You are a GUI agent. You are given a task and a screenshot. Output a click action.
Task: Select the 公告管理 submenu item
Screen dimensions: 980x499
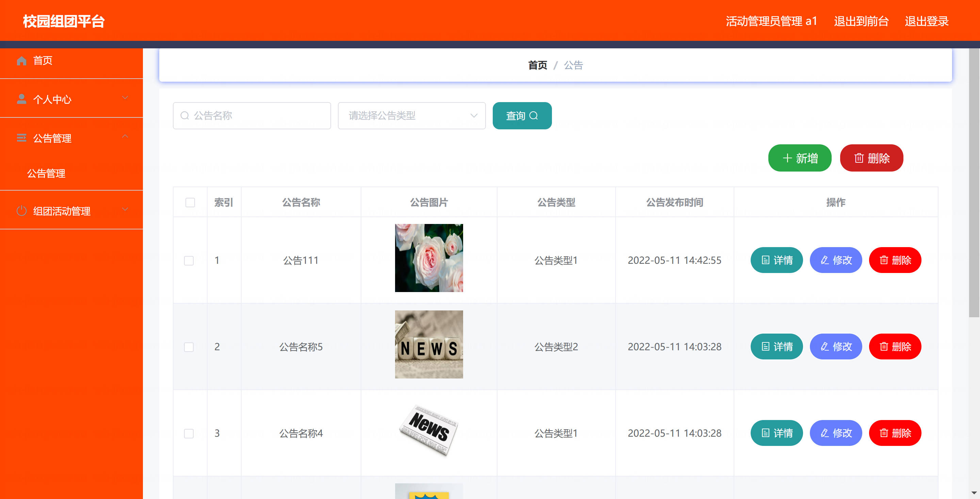(71, 174)
